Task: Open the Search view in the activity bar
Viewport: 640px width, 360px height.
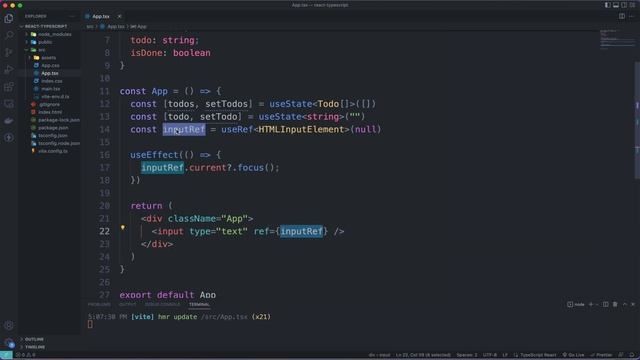Action: (9, 35)
